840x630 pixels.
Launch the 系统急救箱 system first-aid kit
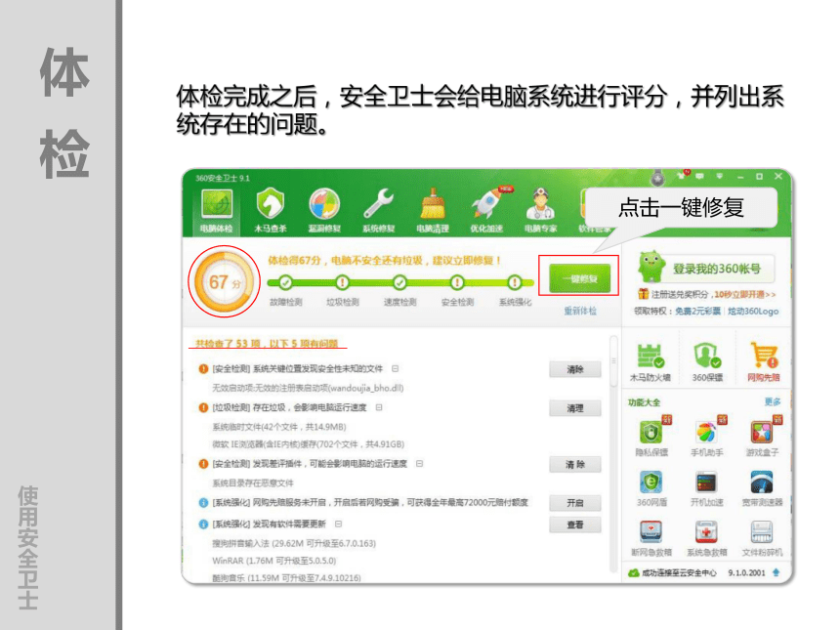point(706,538)
